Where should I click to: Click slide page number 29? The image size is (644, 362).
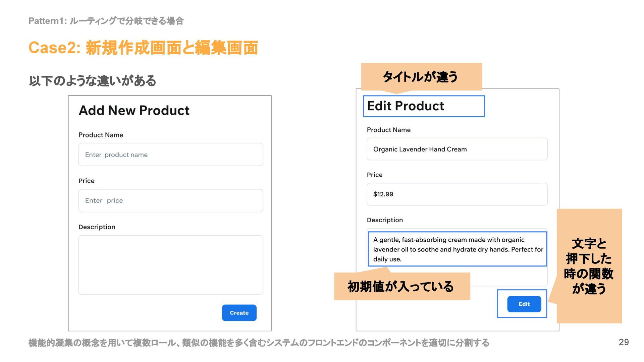pyautogui.click(x=624, y=342)
